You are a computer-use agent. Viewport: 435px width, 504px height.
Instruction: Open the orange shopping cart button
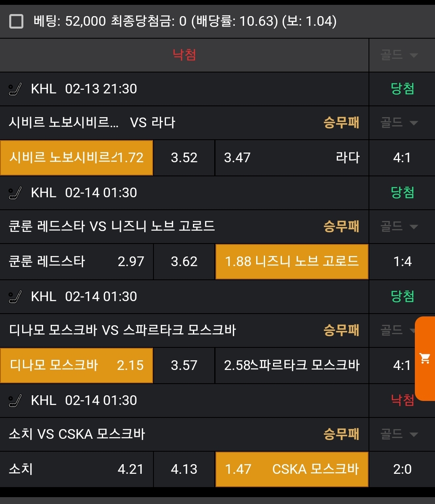coord(425,358)
